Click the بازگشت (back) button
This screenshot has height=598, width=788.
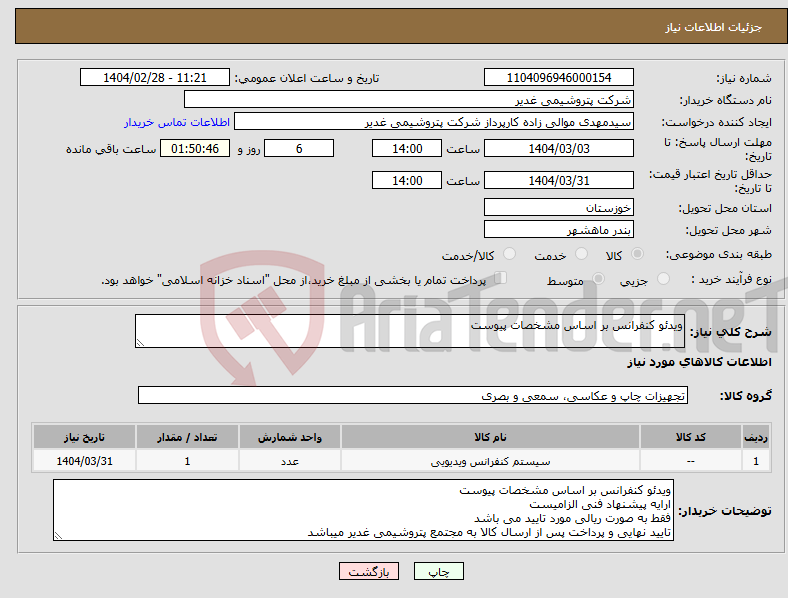click(x=369, y=571)
